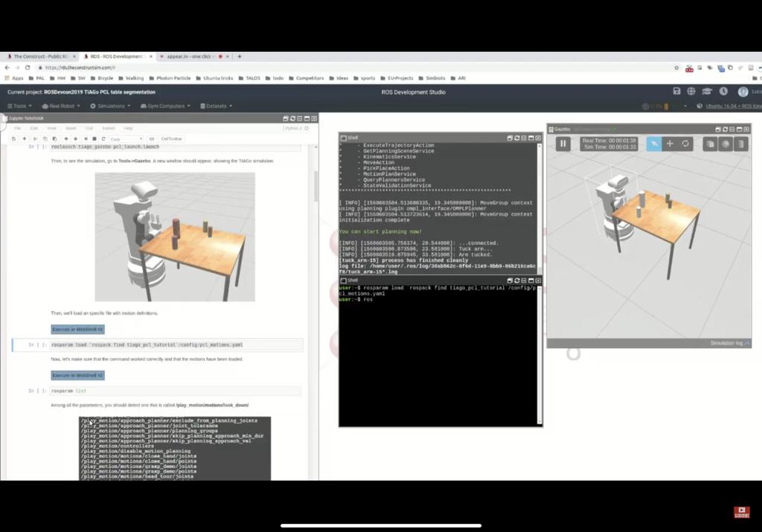Open the Apps bookmarks shortcut

click(14, 78)
